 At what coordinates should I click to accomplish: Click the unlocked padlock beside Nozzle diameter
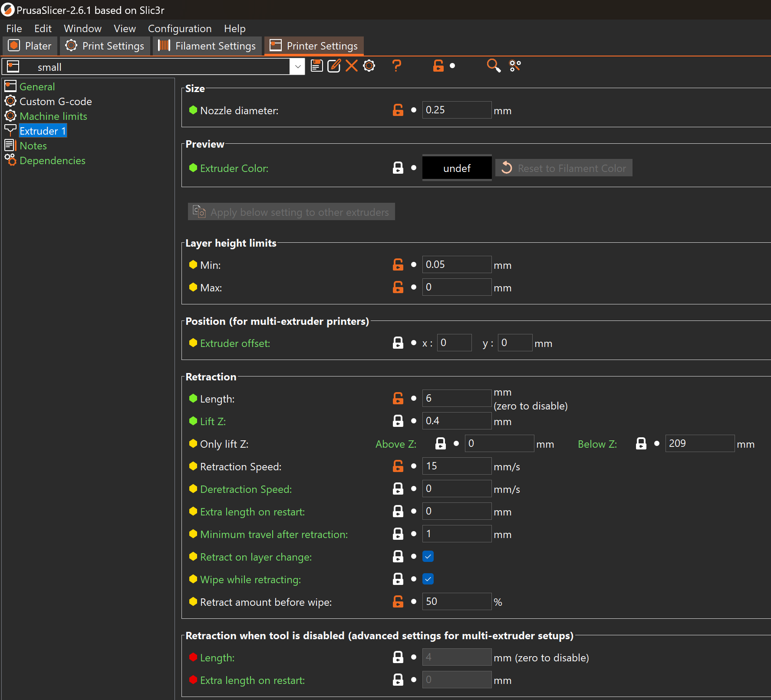[x=398, y=110]
